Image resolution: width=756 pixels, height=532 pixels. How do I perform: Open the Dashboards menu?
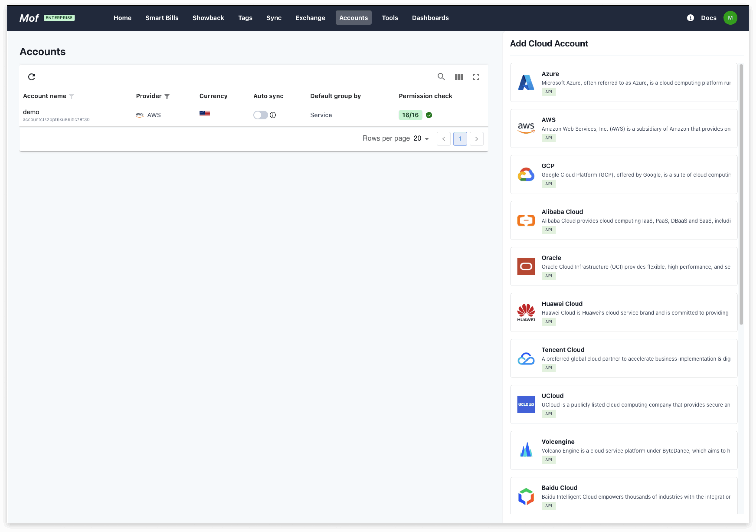pyautogui.click(x=430, y=18)
